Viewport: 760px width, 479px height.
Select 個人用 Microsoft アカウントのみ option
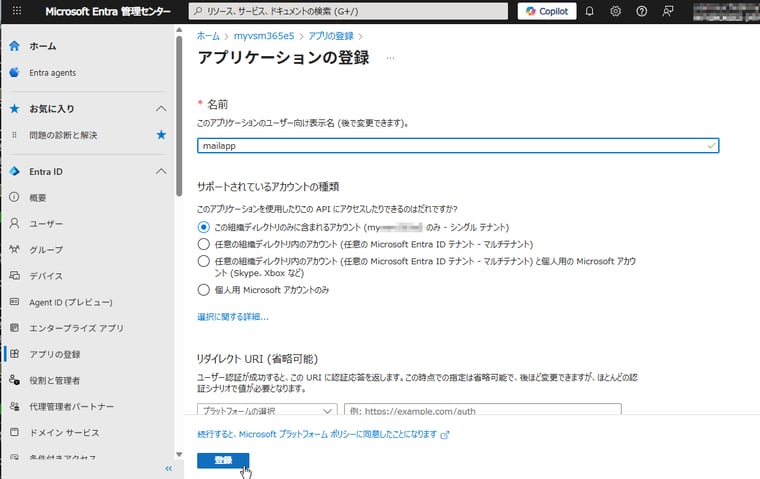pyautogui.click(x=204, y=290)
